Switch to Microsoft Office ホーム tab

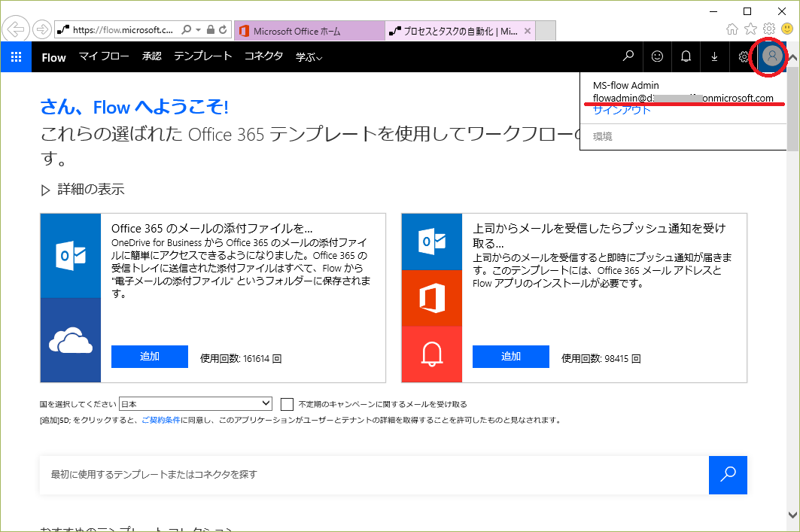tap(309, 31)
